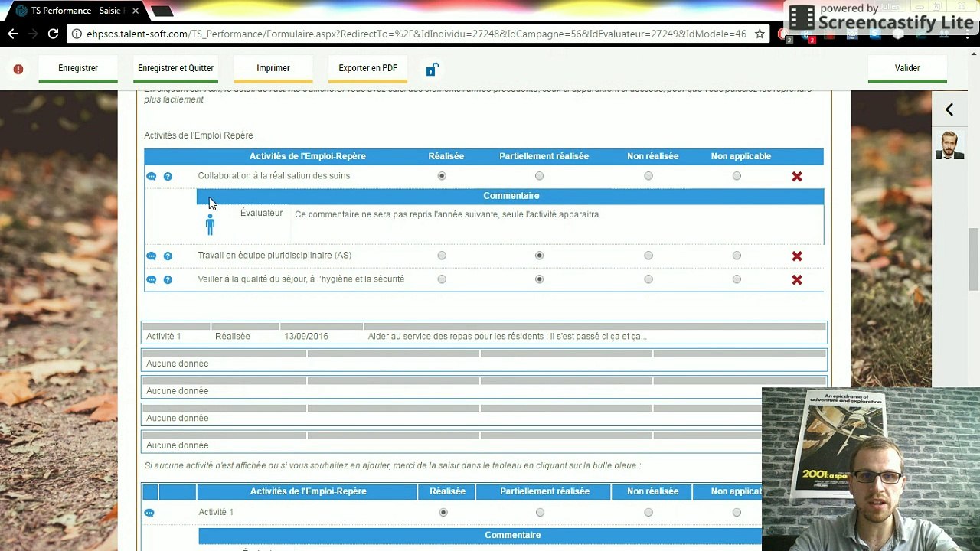The width and height of the screenshot is (980, 551).
Task: Click the red error alert icon in toolbar
Action: click(x=18, y=69)
